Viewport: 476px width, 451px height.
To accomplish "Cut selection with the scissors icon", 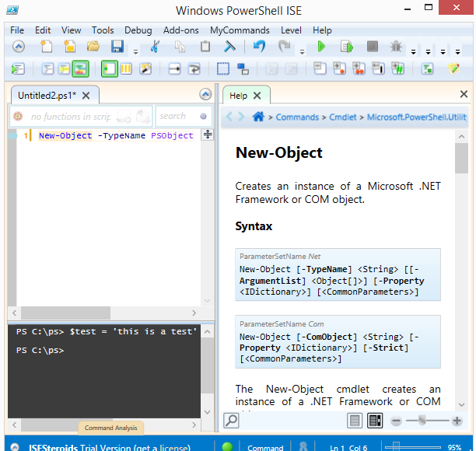I will click(155, 47).
